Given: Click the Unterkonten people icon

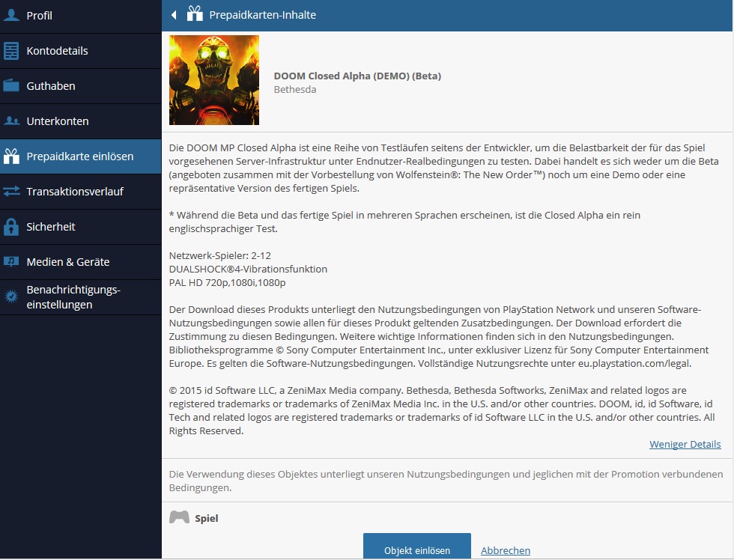Looking at the screenshot, I should point(11,121).
